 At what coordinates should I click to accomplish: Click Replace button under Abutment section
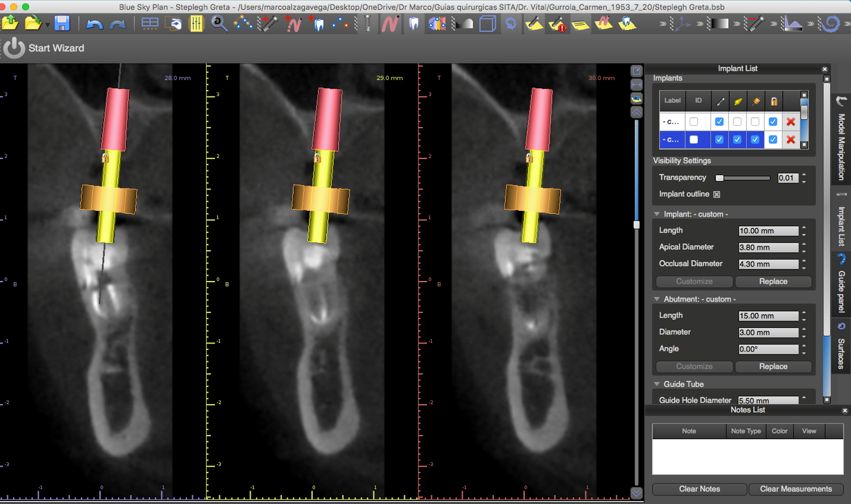pos(773,367)
